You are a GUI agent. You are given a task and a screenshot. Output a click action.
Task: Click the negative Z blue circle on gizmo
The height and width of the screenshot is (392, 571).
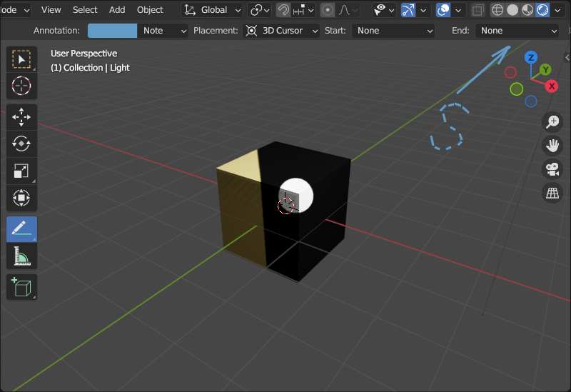[531, 101]
